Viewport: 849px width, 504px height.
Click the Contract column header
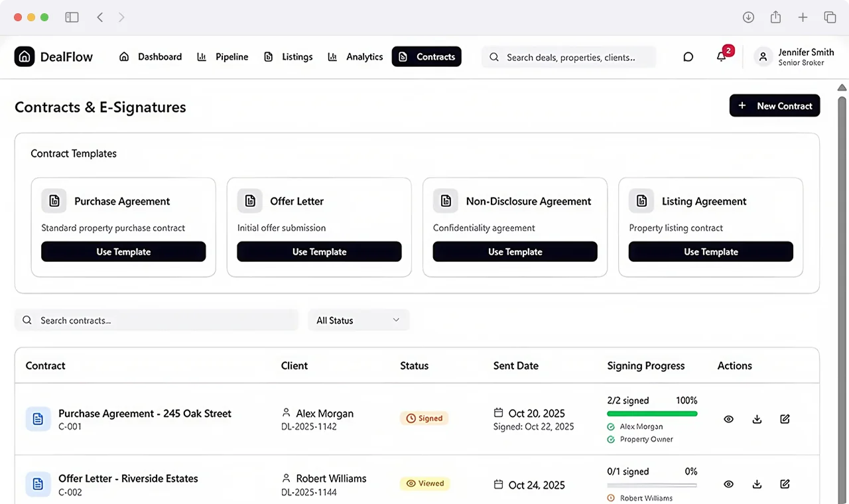tap(45, 365)
